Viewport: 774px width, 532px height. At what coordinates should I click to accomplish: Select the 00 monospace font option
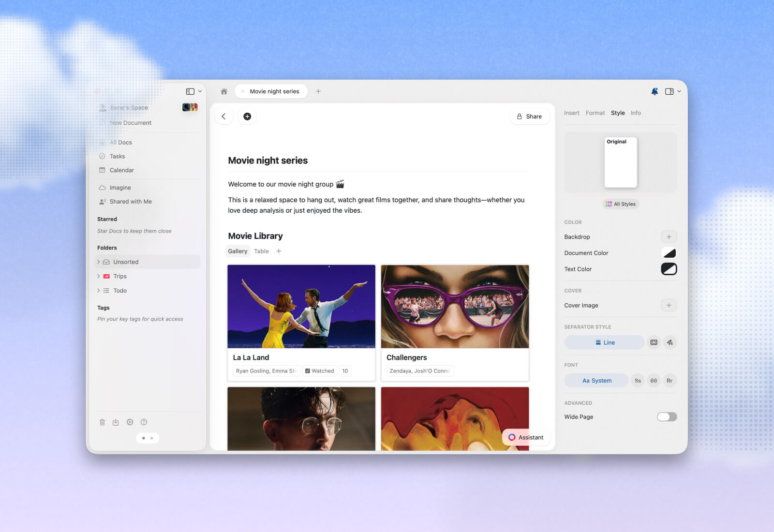coord(654,381)
